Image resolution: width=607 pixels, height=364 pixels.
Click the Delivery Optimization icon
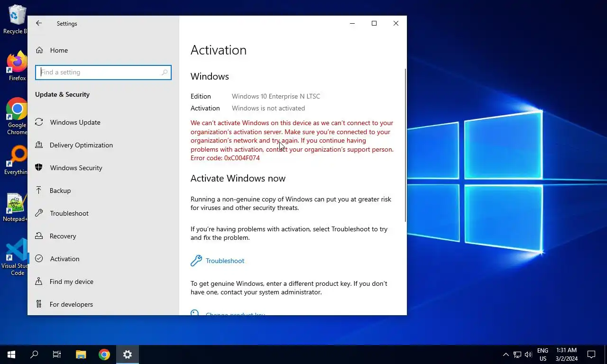tap(39, 145)
